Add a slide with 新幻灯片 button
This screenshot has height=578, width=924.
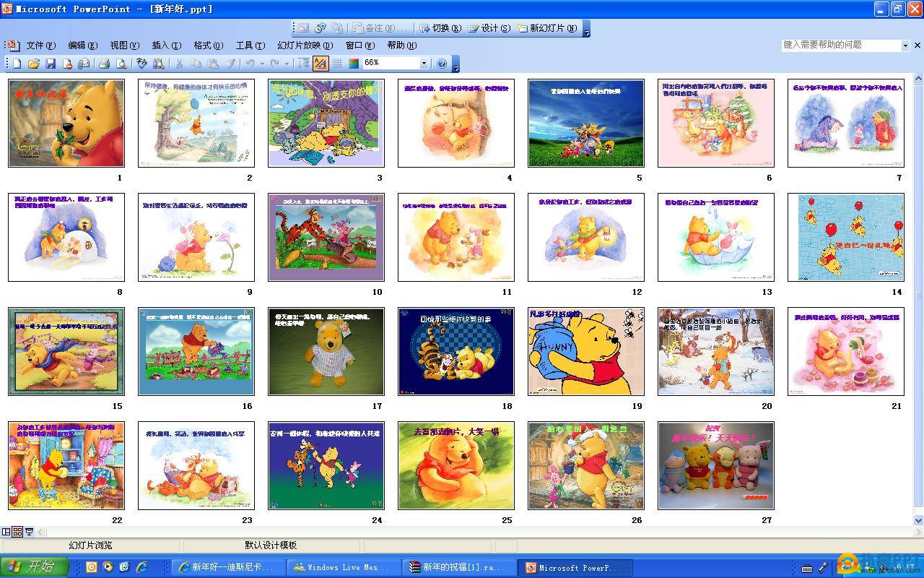[x=546, y=28]
